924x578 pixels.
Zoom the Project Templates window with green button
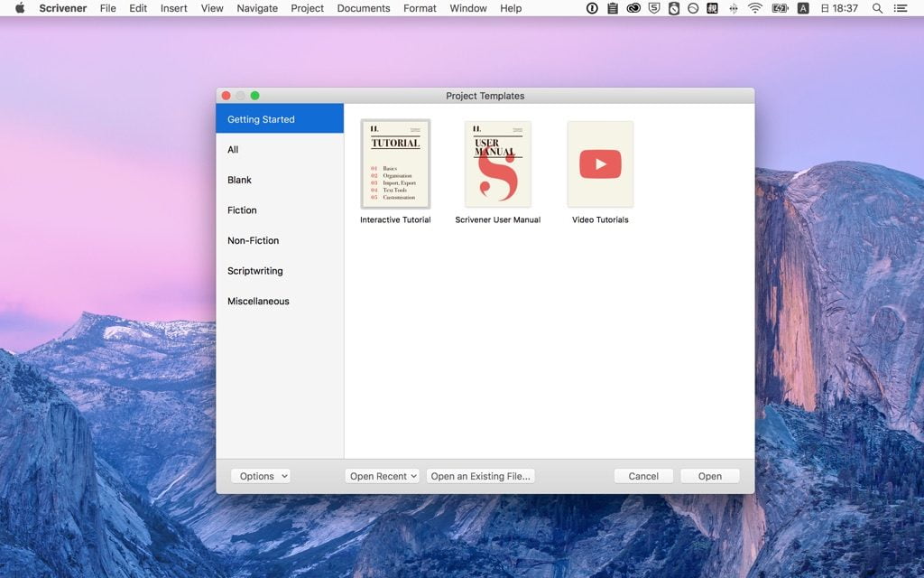(254, 96)
